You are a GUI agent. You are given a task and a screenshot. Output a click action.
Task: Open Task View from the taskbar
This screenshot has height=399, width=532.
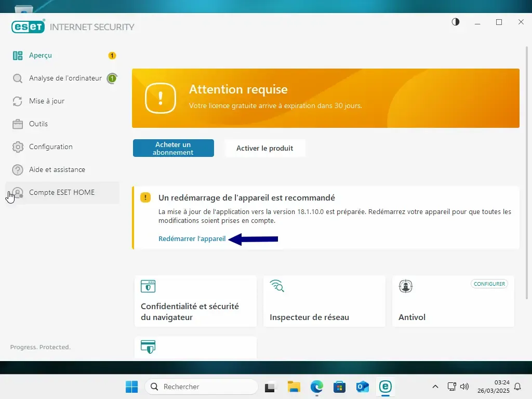(x=270, y=387)
